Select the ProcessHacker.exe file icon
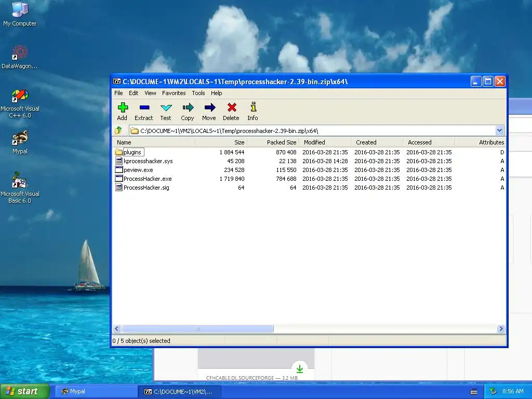 (x=119, y=179)
